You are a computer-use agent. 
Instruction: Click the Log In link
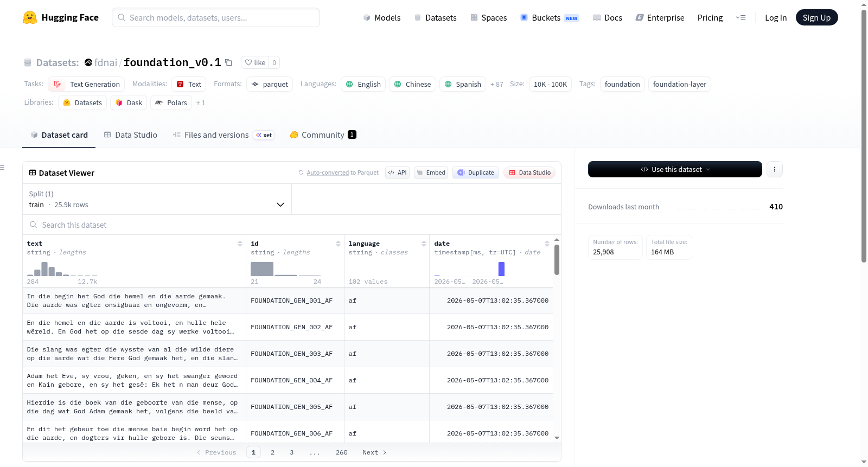[776, 17]
